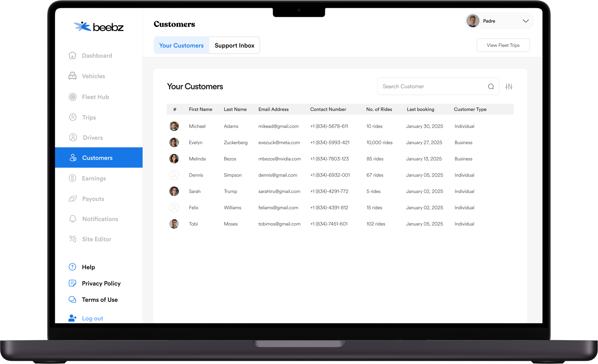Image resolution: width=598 pixels, height=364 pixels.
Task: Open the Help link
Action: click(x=88, y=267)
